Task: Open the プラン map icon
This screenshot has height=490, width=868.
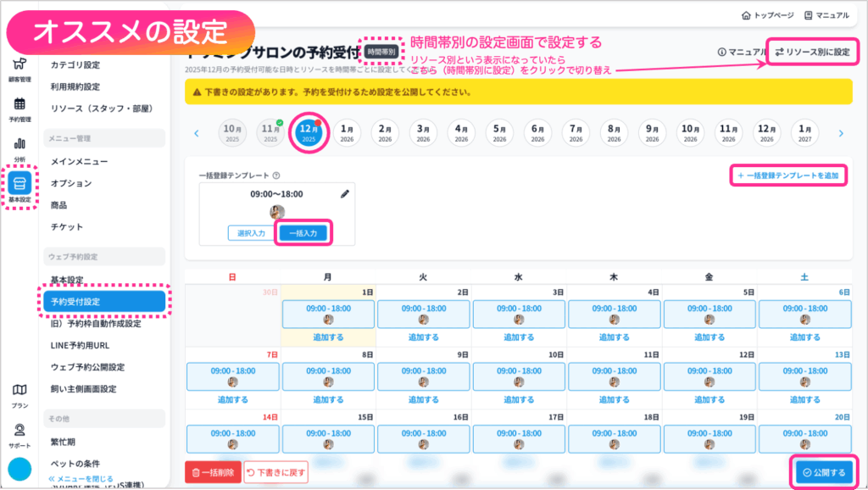Action: click(19, 393)
